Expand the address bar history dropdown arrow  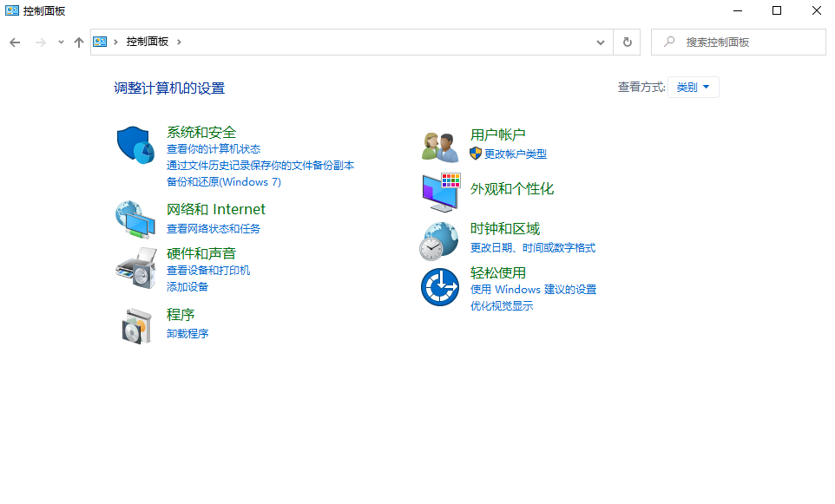coord(601,42)
